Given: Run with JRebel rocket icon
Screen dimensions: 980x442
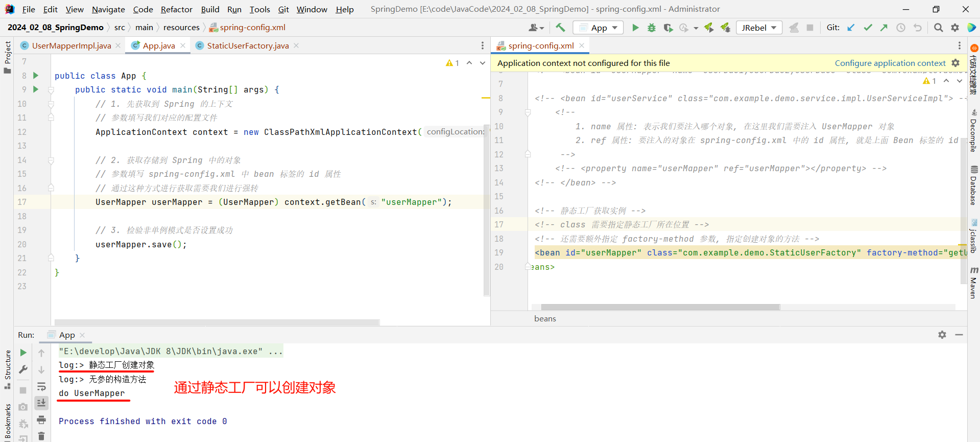Looking at the screenshot, I should 708,28.
